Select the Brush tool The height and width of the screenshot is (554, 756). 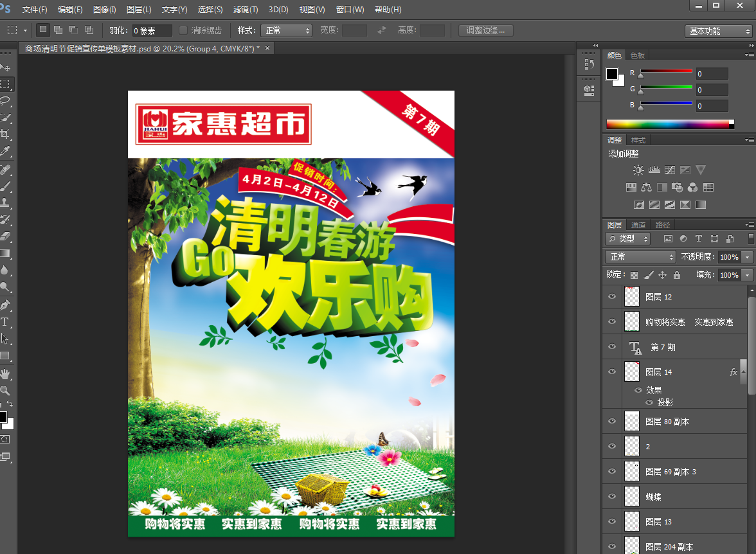coord(5,186)
